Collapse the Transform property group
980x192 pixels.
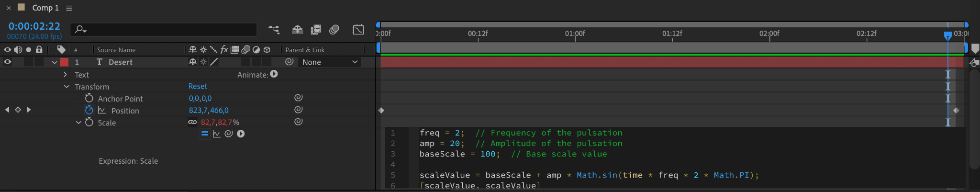click(67, 87)
